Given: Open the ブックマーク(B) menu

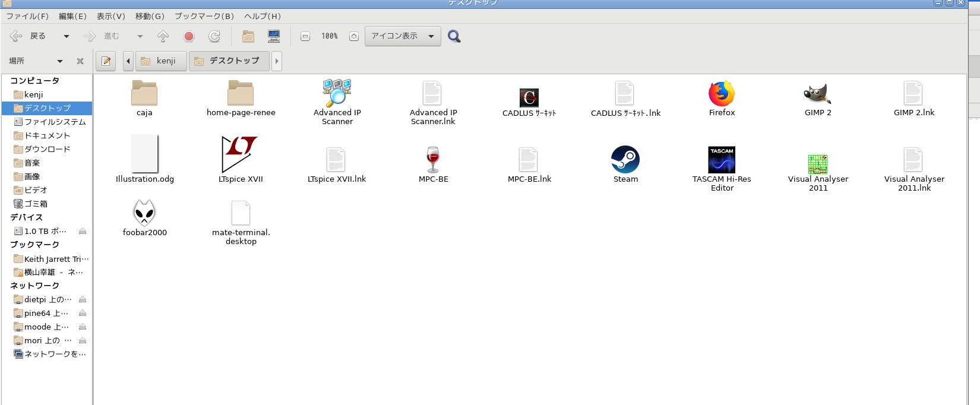Looking at the screenshot, I should [x=204, y=16].
